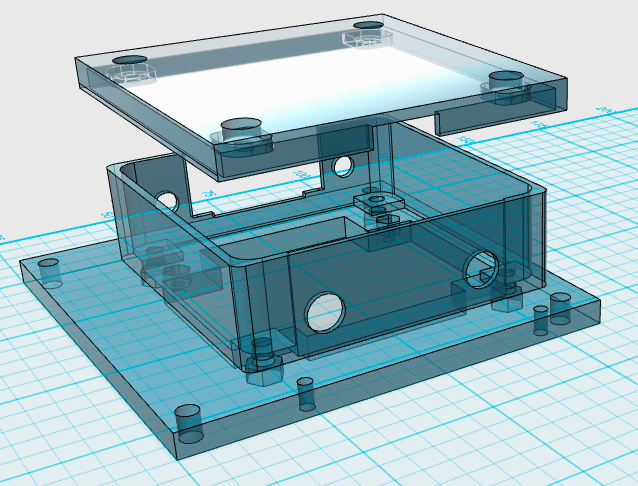Screen dimensions: 638x486
Task: Select the larger peg at base plate right corner
Action: (x=560, y=309)
